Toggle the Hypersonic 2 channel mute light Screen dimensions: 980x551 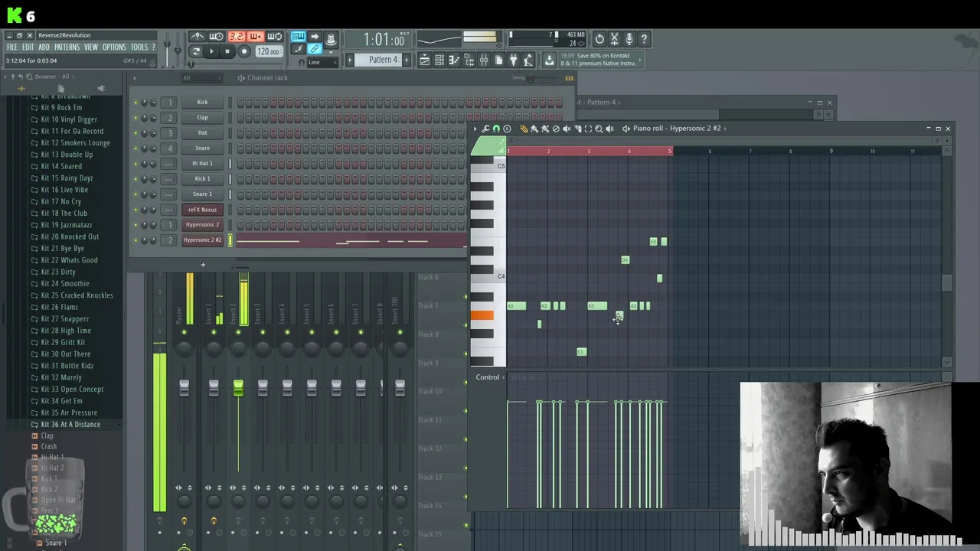(136, 225)
